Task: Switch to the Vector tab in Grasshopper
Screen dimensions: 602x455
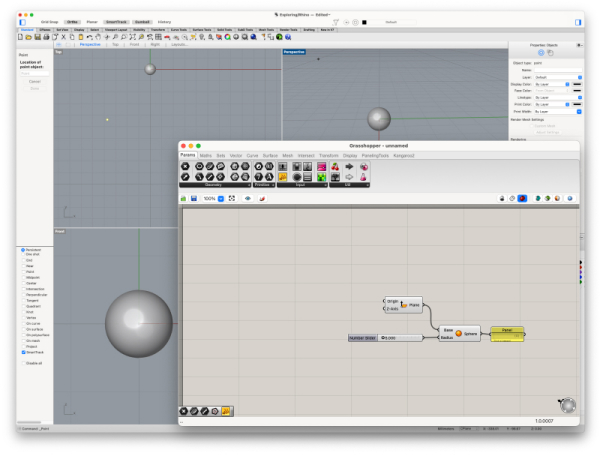Action: (x=236, y=156)
